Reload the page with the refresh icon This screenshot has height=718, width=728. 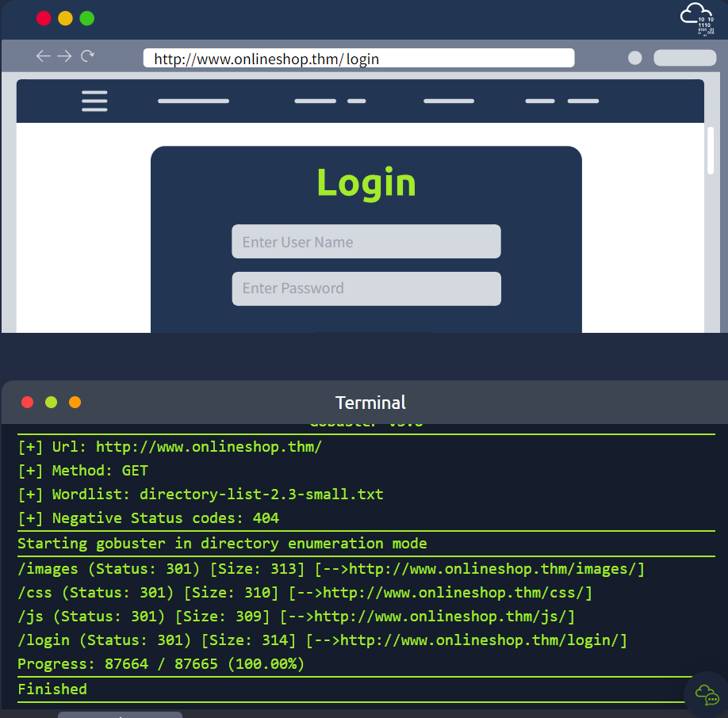click(87, 55)
